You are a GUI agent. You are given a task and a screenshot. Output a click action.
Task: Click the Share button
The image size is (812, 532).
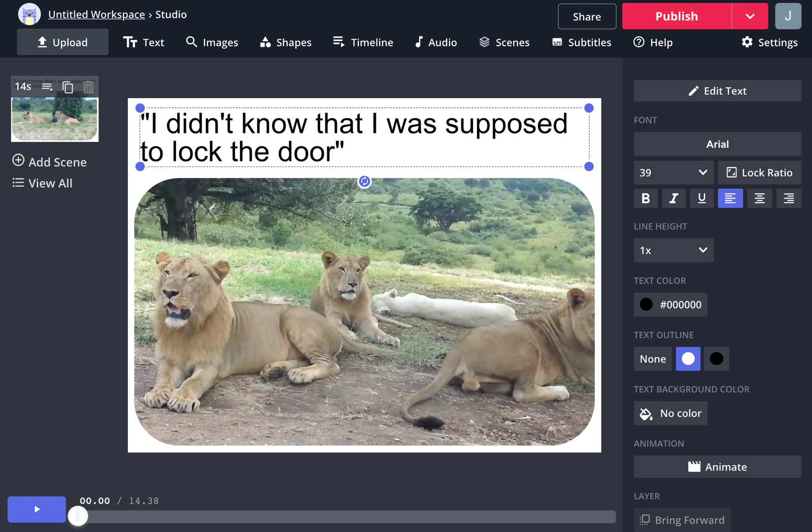(587, 16)
